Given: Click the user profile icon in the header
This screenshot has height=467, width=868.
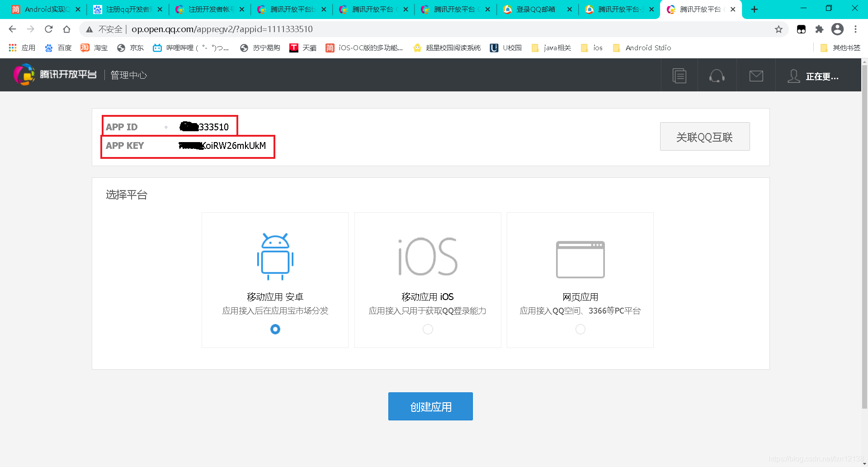Looking at the screenshot, I should (x=793, y=76).
